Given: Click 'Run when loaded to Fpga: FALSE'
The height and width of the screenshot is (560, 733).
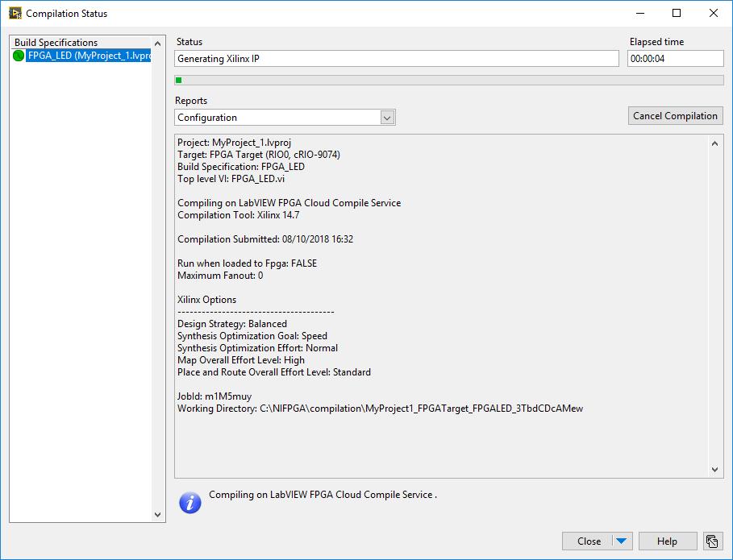Looking at the screenshot, I should 247,263.
